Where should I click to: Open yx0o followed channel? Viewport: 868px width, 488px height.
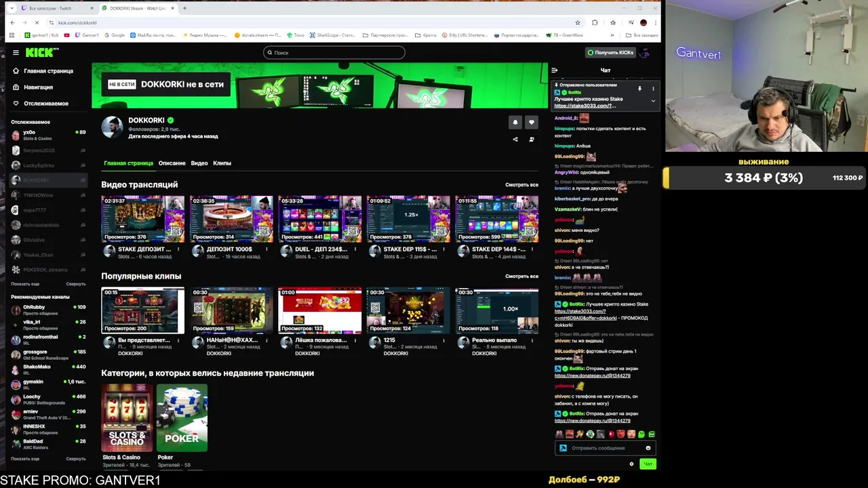47,135
